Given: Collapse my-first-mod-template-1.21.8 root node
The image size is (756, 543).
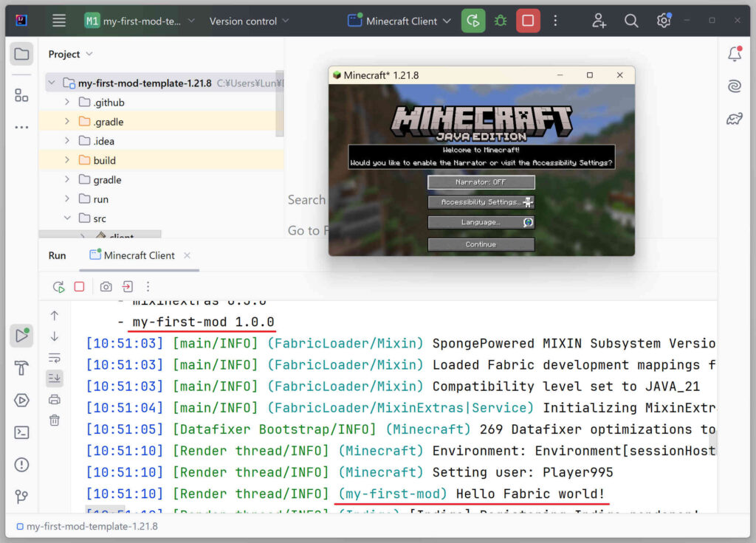Looking at the screenshot, I should (52, 83).
